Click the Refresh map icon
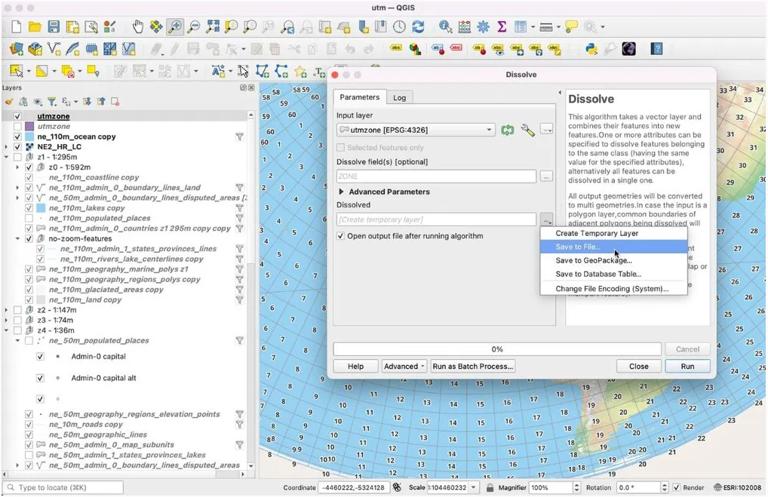The width and height of the screenshot is (768, 497). pyautogui.click(x=418, y=26)
